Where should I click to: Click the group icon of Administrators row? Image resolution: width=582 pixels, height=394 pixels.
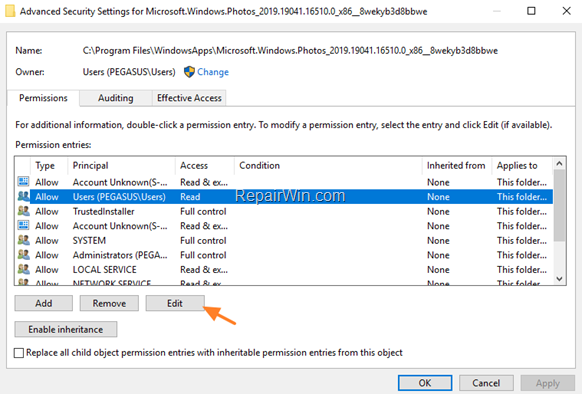(23, 255)
